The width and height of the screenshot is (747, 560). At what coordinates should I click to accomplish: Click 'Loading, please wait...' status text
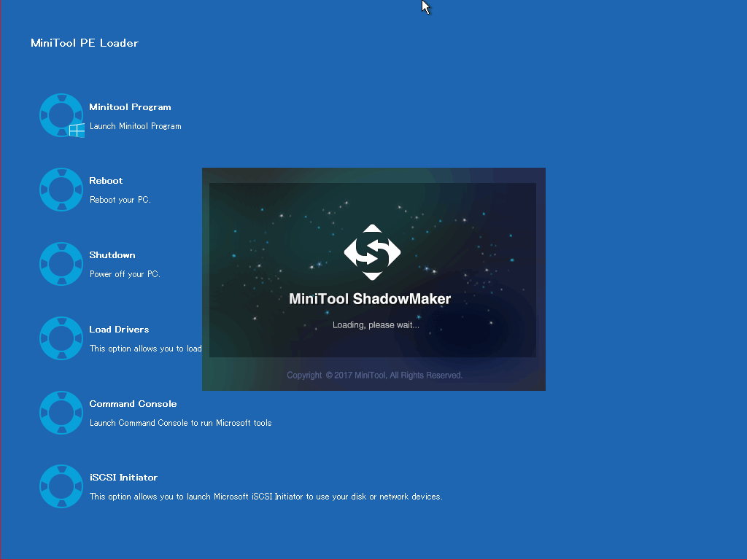376,324
